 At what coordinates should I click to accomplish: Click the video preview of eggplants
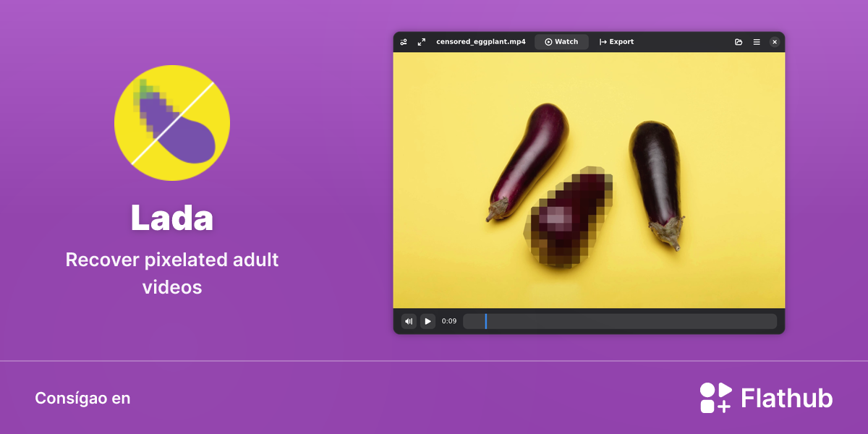point(589,180)
